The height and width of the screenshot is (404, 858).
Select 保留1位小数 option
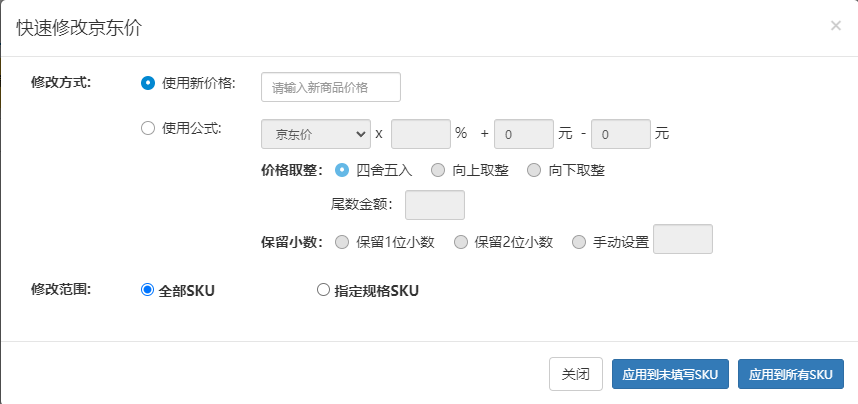[x=342, y=241]
